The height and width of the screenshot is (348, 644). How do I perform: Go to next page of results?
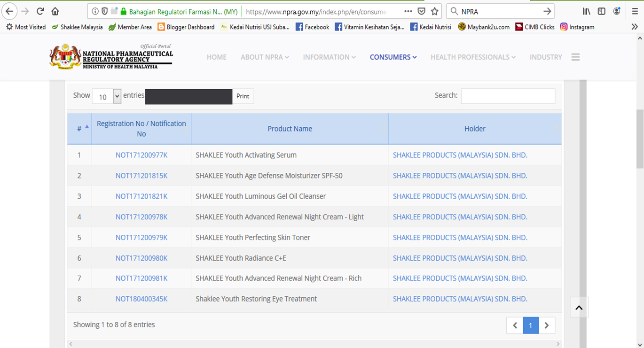point(547,325)
